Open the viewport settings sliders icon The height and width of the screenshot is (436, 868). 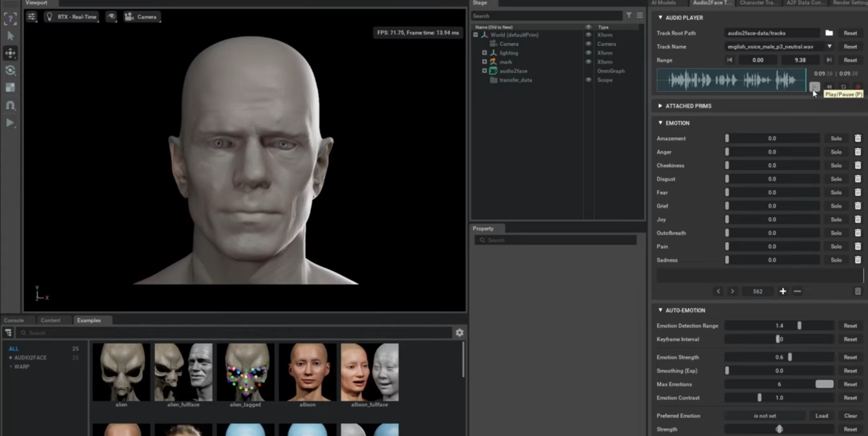(31, 17)
